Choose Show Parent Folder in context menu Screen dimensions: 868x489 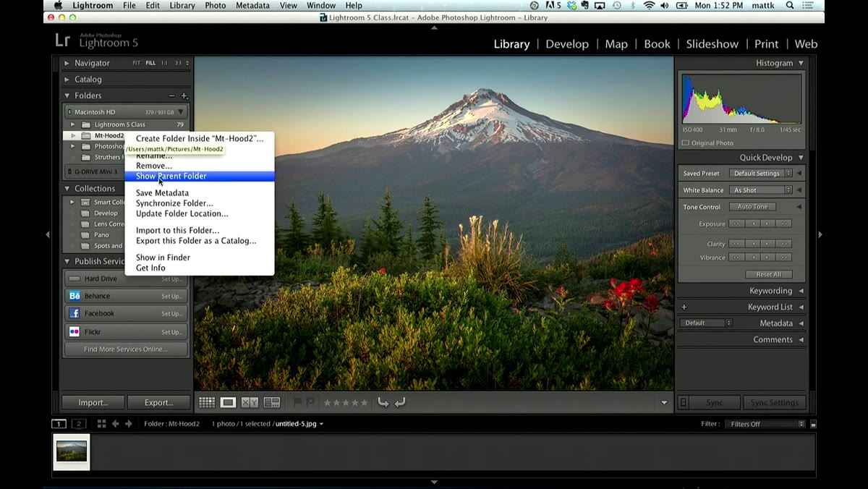tap(200, 176)
